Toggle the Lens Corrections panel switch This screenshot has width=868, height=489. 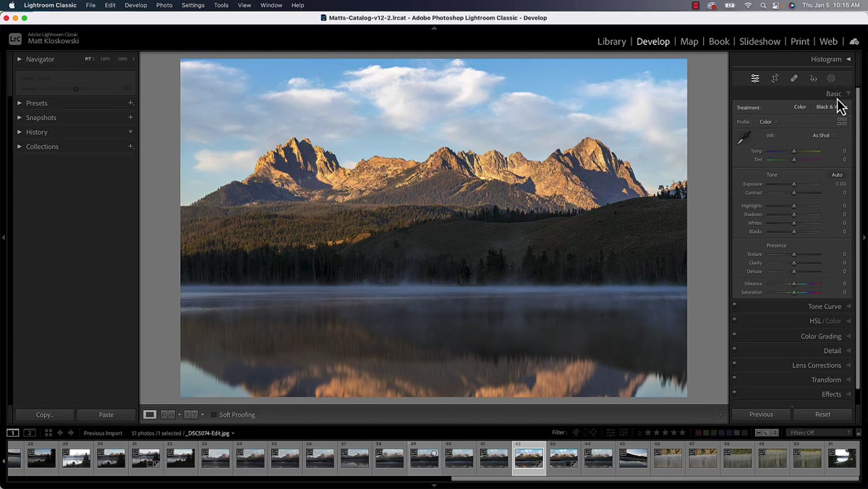click(734, 363)
